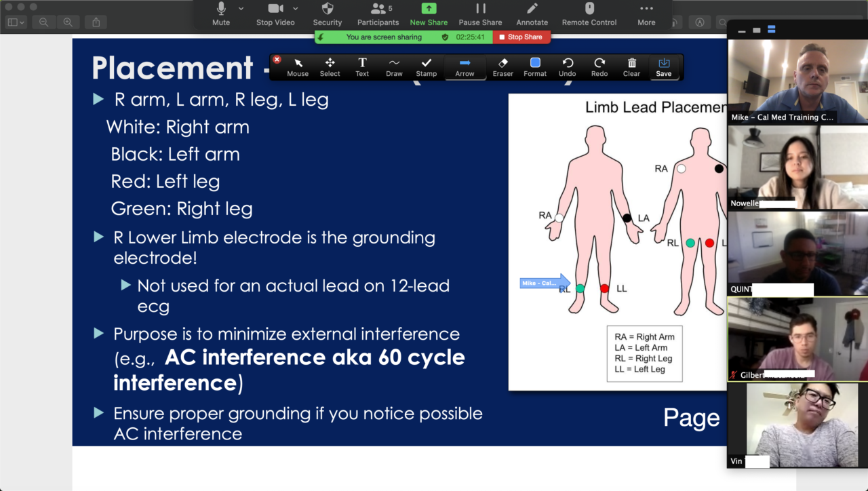Screen dimensions: 868x491
Task: Open the Security shield menu
Action: 327,14
